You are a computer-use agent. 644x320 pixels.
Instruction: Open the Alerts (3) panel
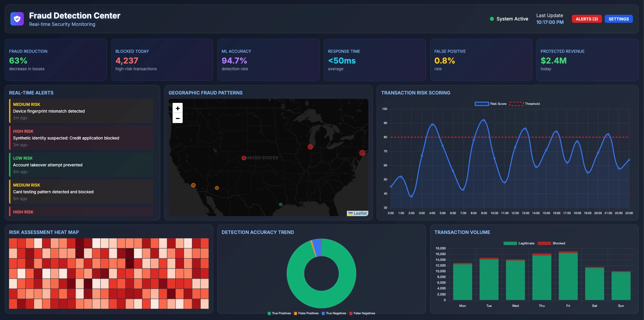(587, 19)
